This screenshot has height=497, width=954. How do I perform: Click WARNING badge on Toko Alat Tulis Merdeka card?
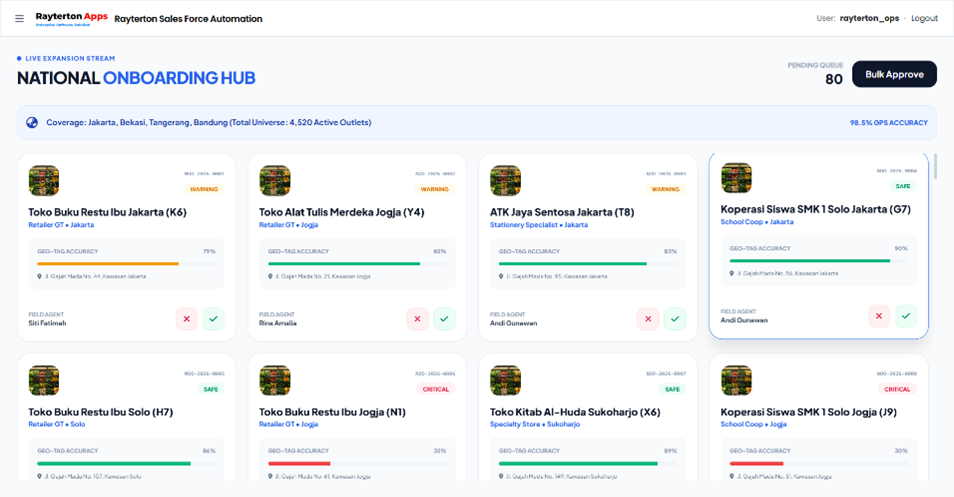[434, 189]
